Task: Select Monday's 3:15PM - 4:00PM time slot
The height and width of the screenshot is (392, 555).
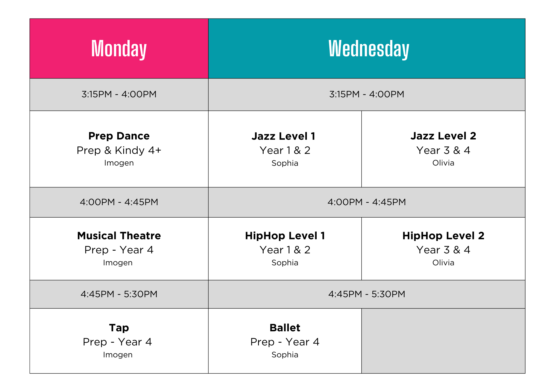Action: click(x=119, y=94)
